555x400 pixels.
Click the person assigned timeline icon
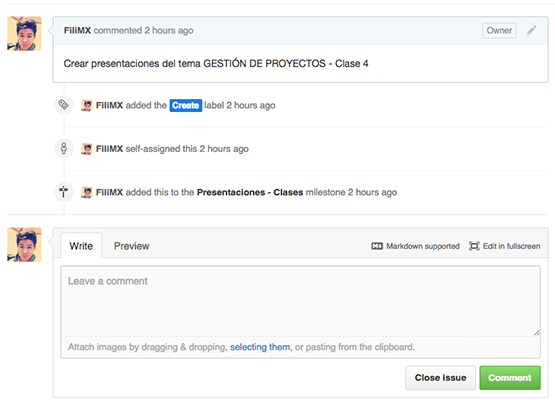pyautogui.click(x=64, y=148)
